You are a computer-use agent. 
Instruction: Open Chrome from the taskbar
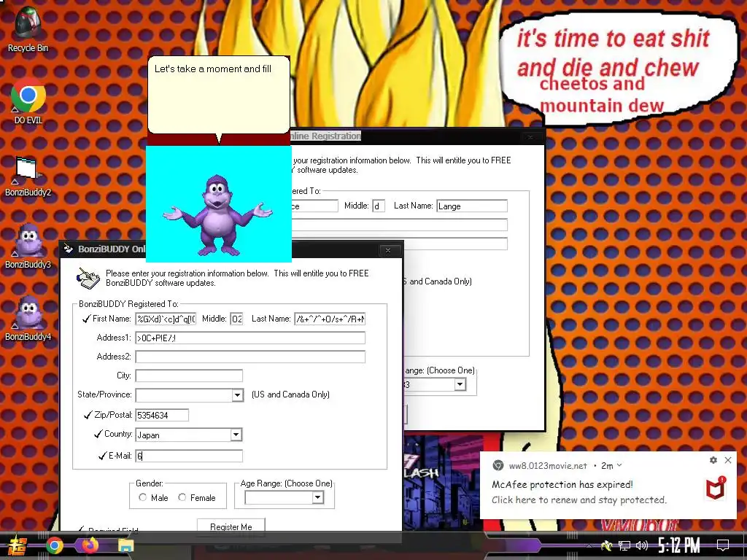click(x=54, y=545)
